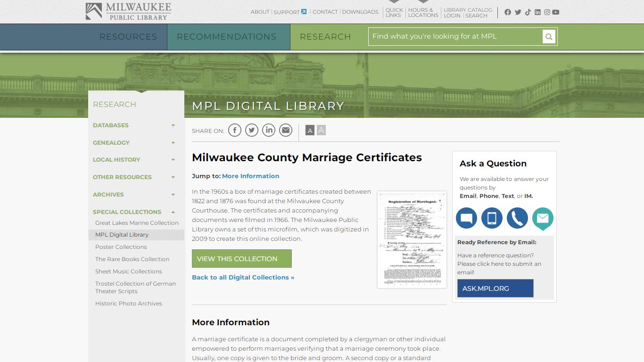
Task: Jump to More Information link
Action: pyautogui.click(x=250, y=176)
